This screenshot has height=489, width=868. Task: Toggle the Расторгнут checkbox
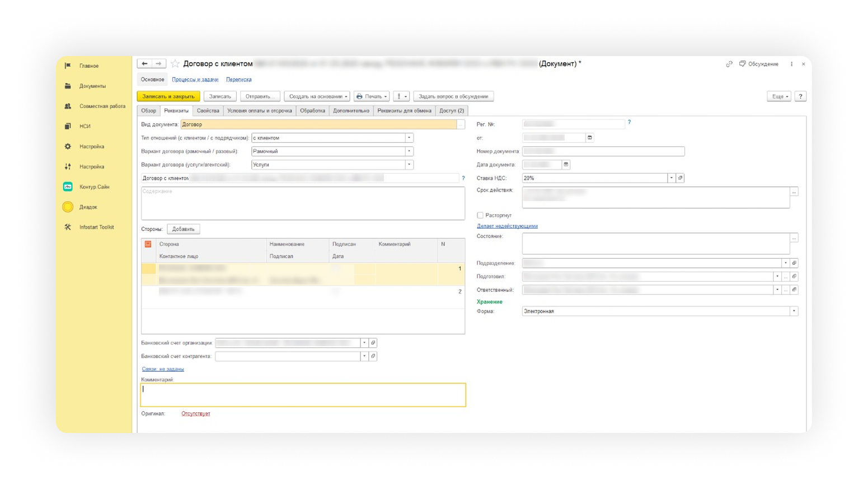pos(480,215)
